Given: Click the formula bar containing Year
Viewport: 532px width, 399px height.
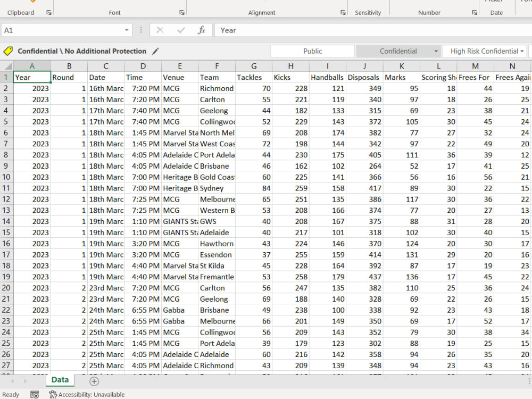Looking at the screenshot, I should 373,30.
